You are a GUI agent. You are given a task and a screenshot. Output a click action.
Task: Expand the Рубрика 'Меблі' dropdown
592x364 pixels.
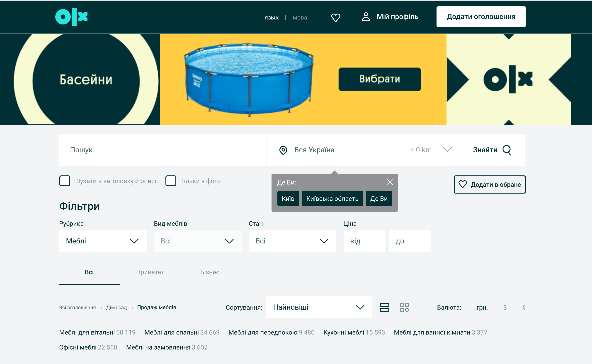103,241
